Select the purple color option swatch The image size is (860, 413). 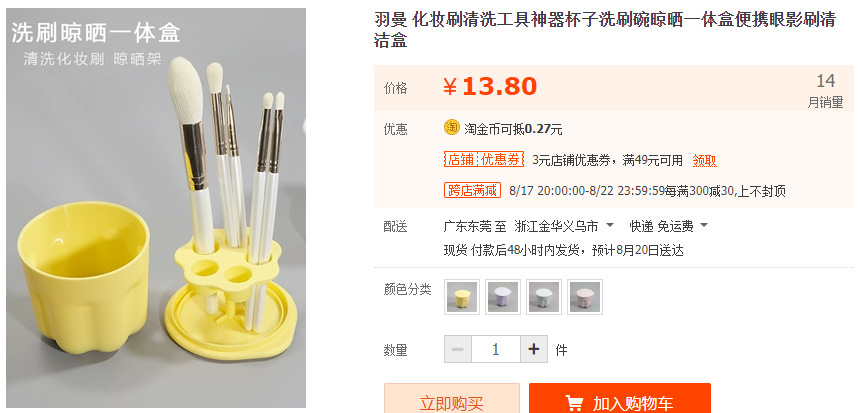click(x=503, y=297)
